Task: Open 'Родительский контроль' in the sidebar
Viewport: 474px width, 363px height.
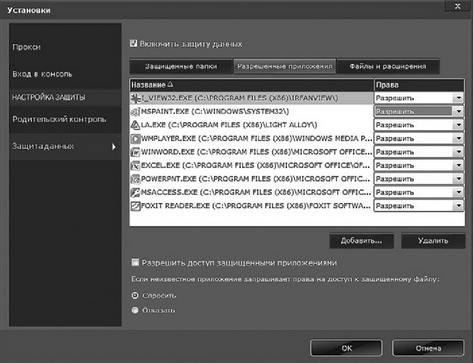Action: click(59, 119)
